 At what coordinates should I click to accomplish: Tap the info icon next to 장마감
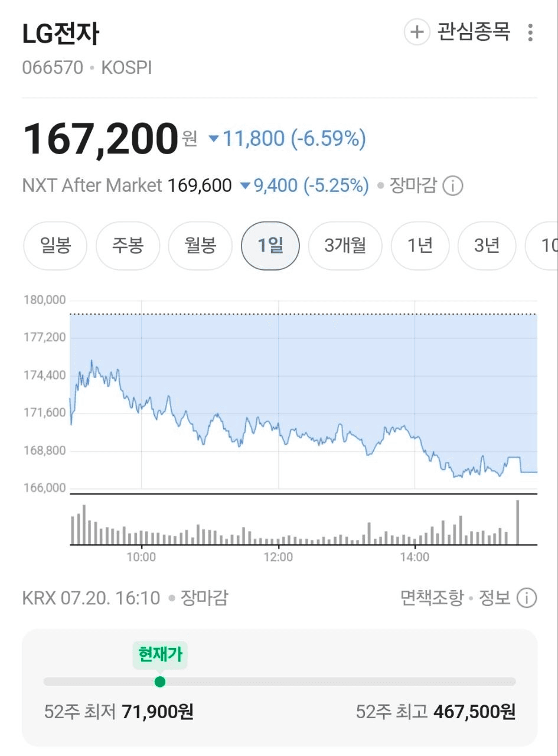pos(452,187)
